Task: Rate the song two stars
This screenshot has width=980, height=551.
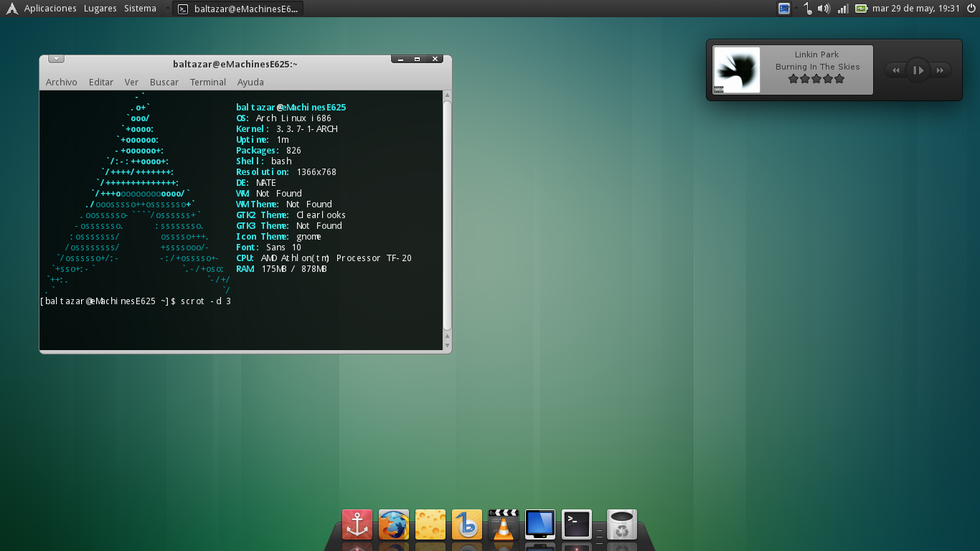Action: [x=804, y=79]
